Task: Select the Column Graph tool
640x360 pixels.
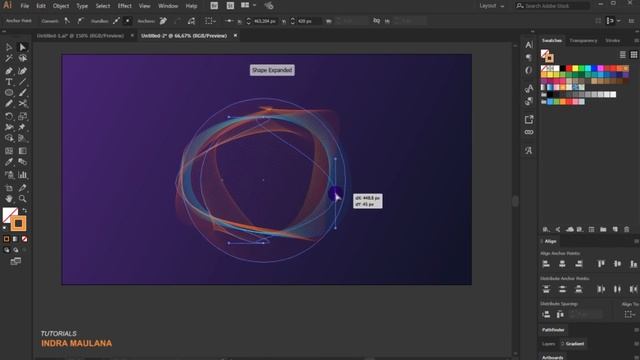Action: pyautogui.click(x=22, y=175)
